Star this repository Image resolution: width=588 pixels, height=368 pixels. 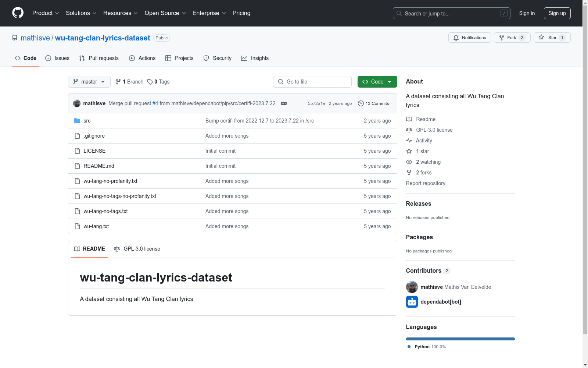point(552,38)
